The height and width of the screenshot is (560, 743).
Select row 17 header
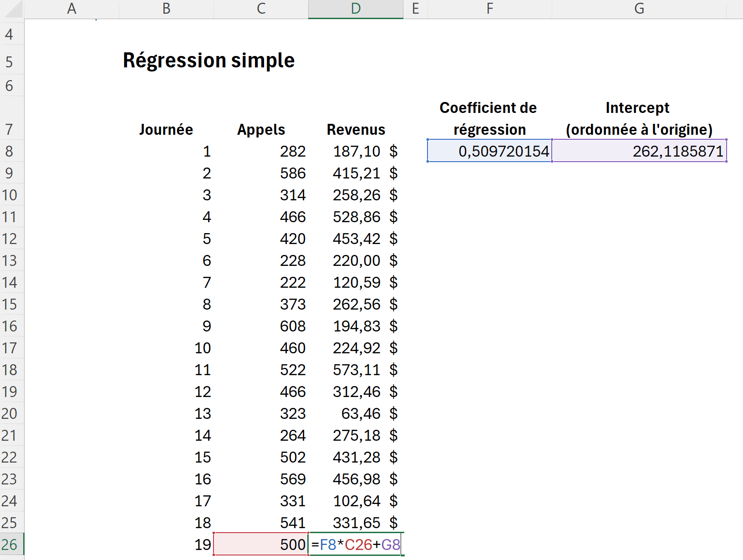10,348
